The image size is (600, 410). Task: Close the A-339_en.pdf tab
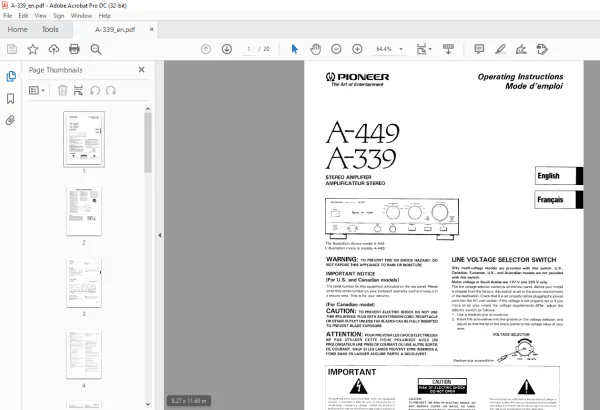click(x=152, y=29)
